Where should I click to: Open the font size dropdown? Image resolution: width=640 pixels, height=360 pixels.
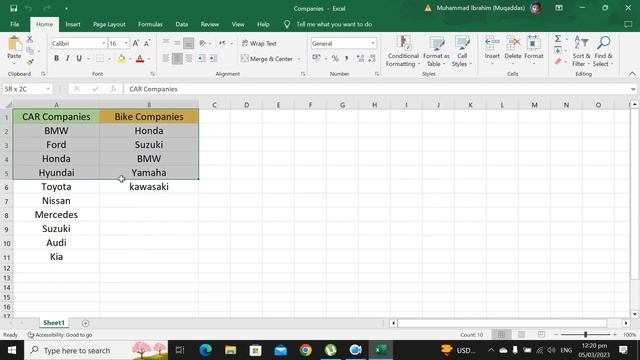pos(126,43)
